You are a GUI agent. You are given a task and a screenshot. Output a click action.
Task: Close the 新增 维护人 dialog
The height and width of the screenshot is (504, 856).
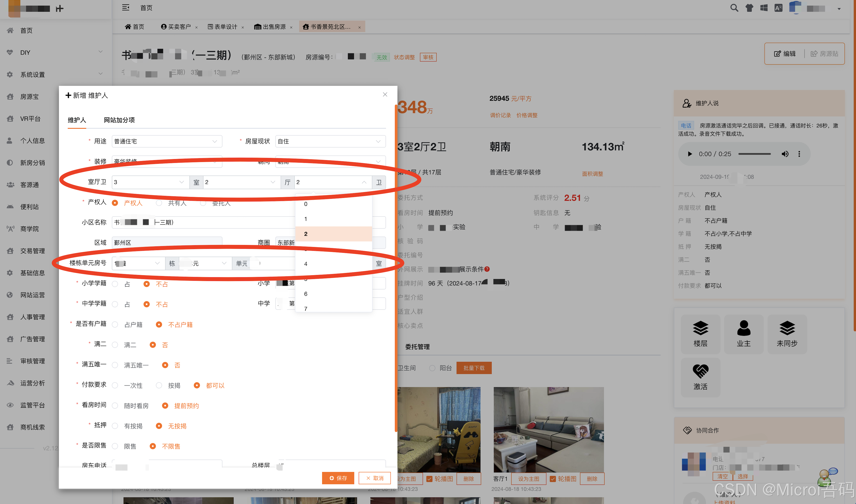click(385, 95)
